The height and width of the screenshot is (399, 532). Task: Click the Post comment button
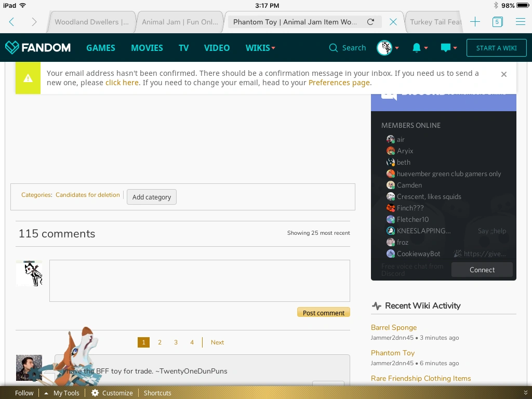pos(323,312)
